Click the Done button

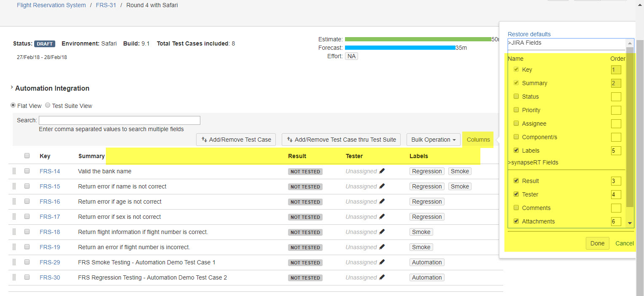point(597,243)
